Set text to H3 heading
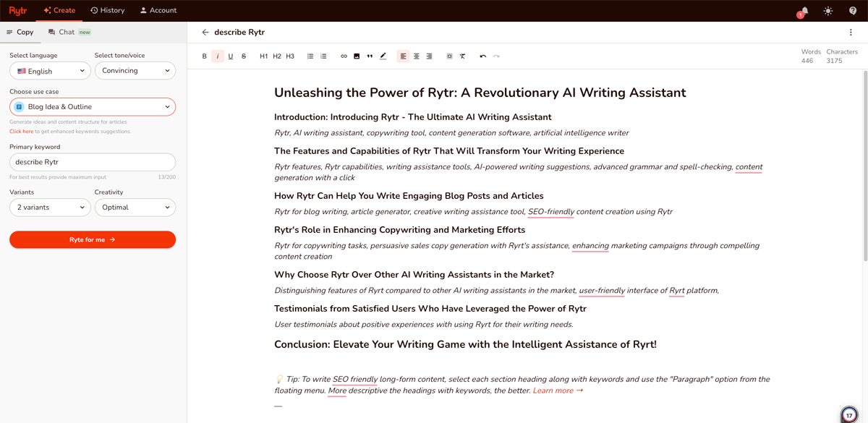This screenshot has height=423, width=868. point(290,56)
